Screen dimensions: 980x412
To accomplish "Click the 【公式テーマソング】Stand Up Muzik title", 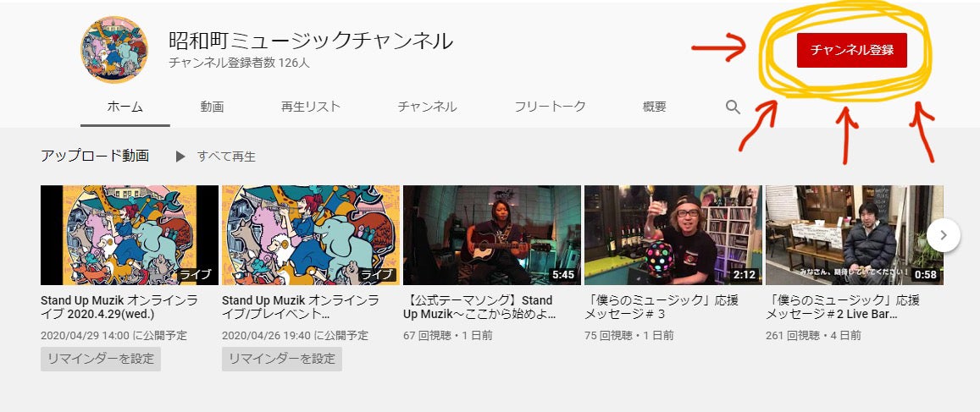I will [480, 307].
